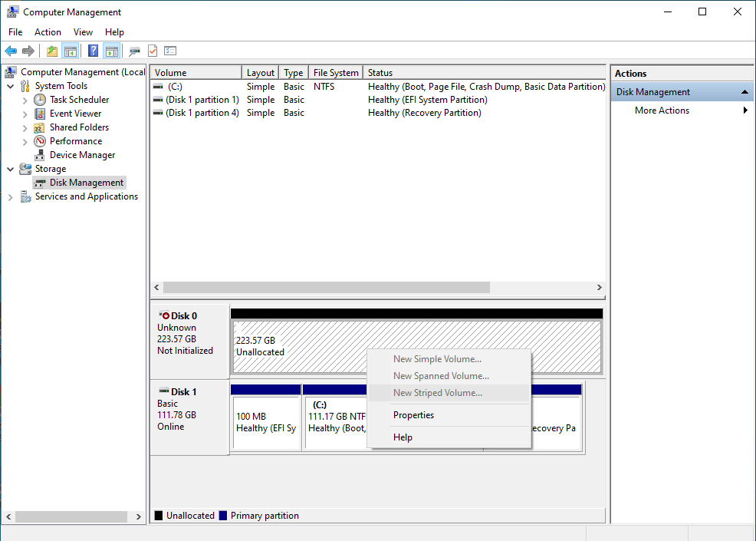
Task: Collapse the System Tools tree node
Action: coord(11,87)
